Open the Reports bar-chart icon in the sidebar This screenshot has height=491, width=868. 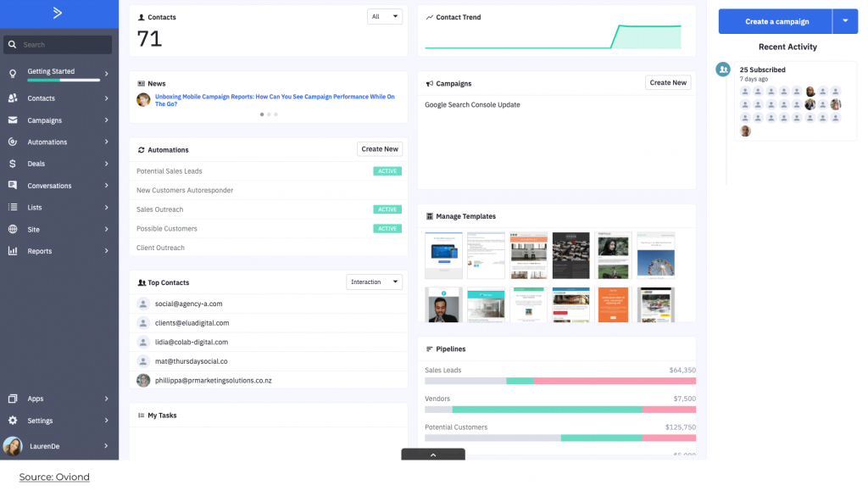[x=14, y=251]
